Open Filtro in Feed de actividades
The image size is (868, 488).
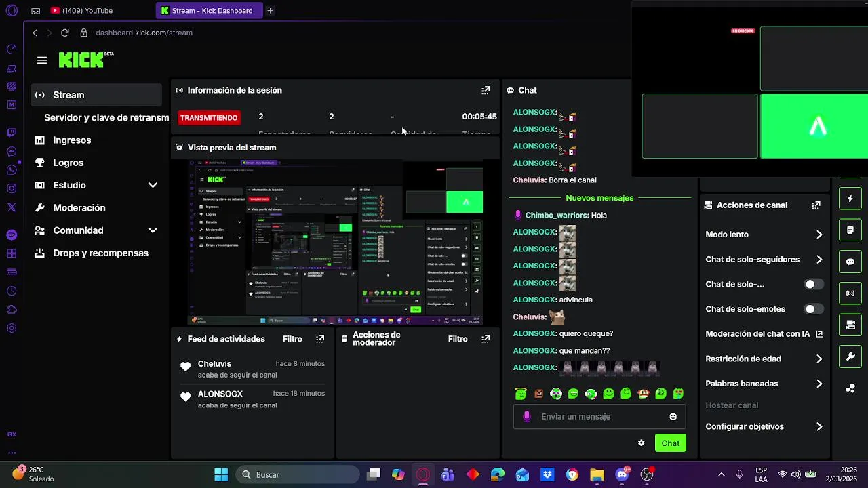(x=292, y=339)
